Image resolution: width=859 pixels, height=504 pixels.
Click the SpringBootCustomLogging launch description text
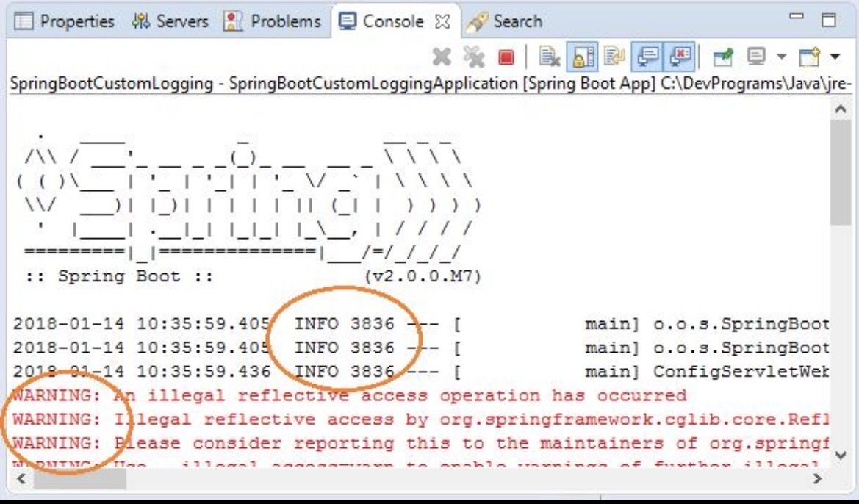(x=431, y=84)
